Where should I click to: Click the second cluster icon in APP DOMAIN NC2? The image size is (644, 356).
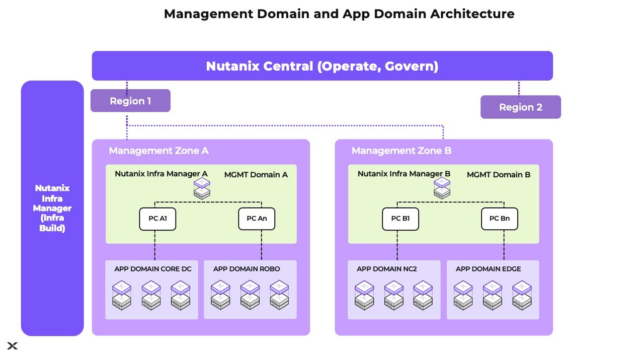point(393,295)
